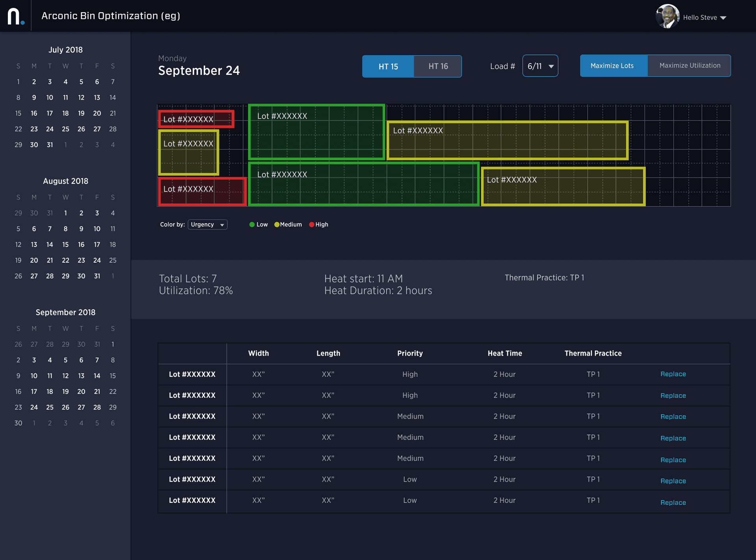Screen dimensions: 756x560
Task: Select the bottom-left red lot block
Action: [202, 191]
